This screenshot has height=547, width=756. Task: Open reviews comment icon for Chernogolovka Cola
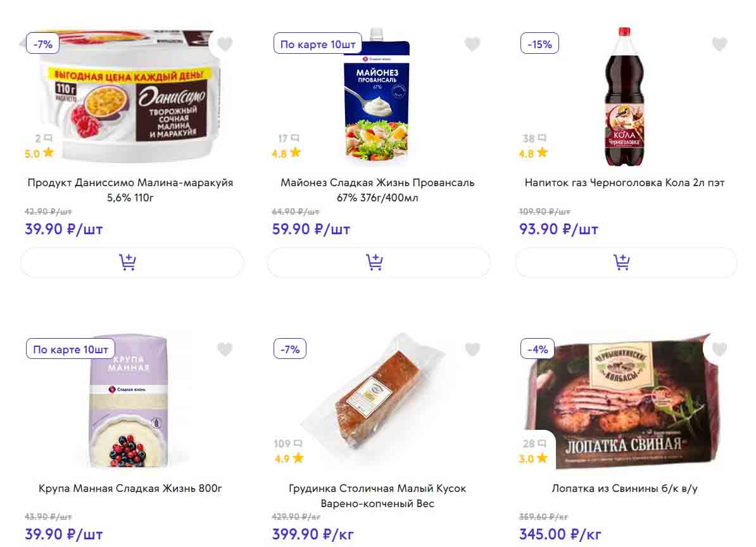point(542,138)
